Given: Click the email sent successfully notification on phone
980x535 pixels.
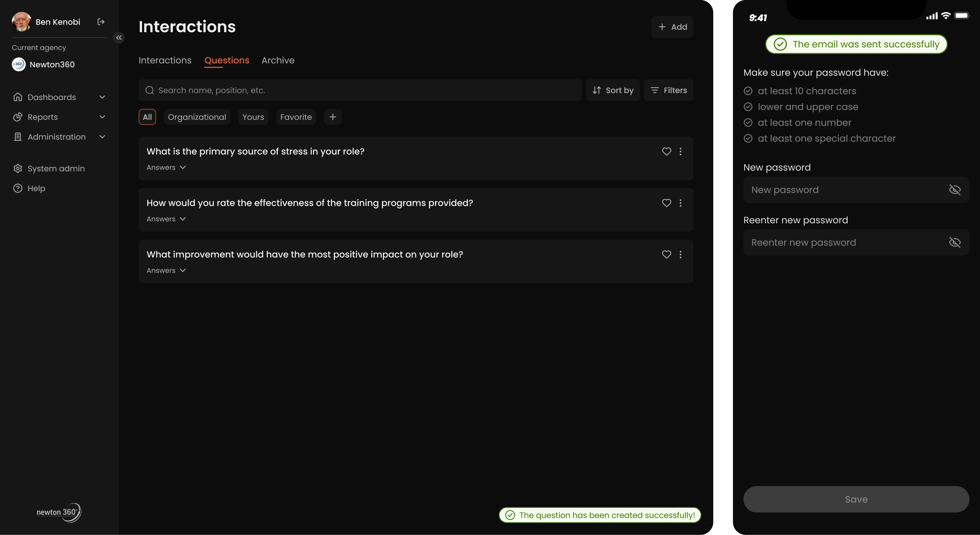Looking at the screenshot, I should [856, 44].
